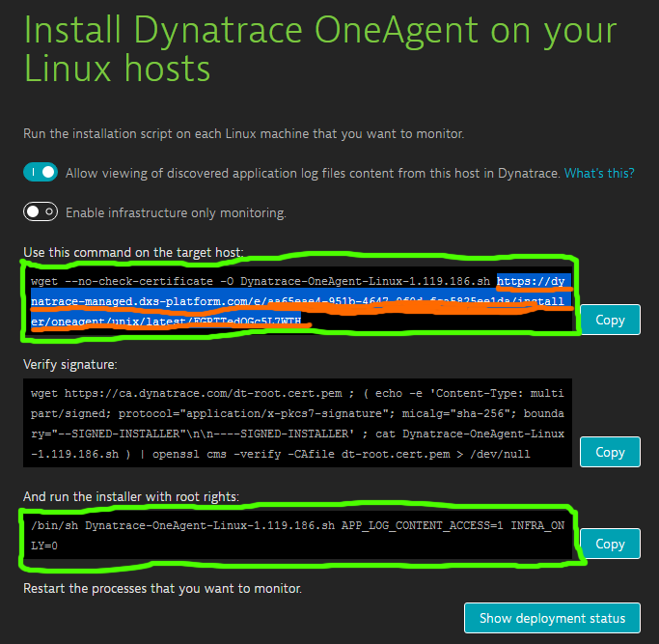This screenshot has height=644, width=659.
Task: Click the 'Enable infrastructure only monitoring.' label
Action: [x=176, y=212]
